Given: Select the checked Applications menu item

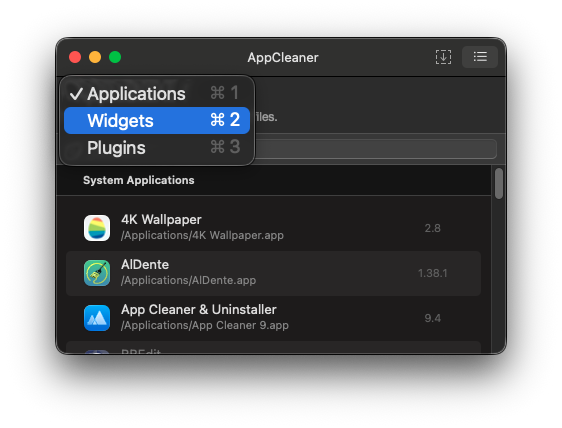Looking at the screenshot, I should (x=157, y=94).
